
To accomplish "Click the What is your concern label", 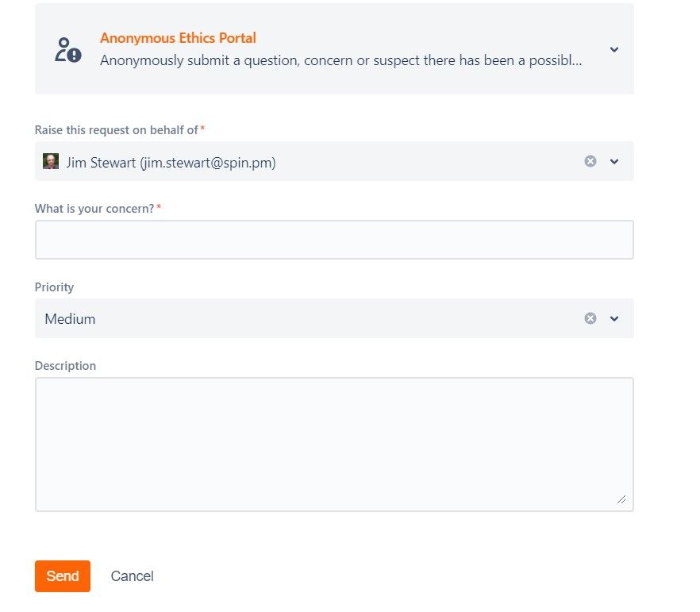I will tap(94, 209).
